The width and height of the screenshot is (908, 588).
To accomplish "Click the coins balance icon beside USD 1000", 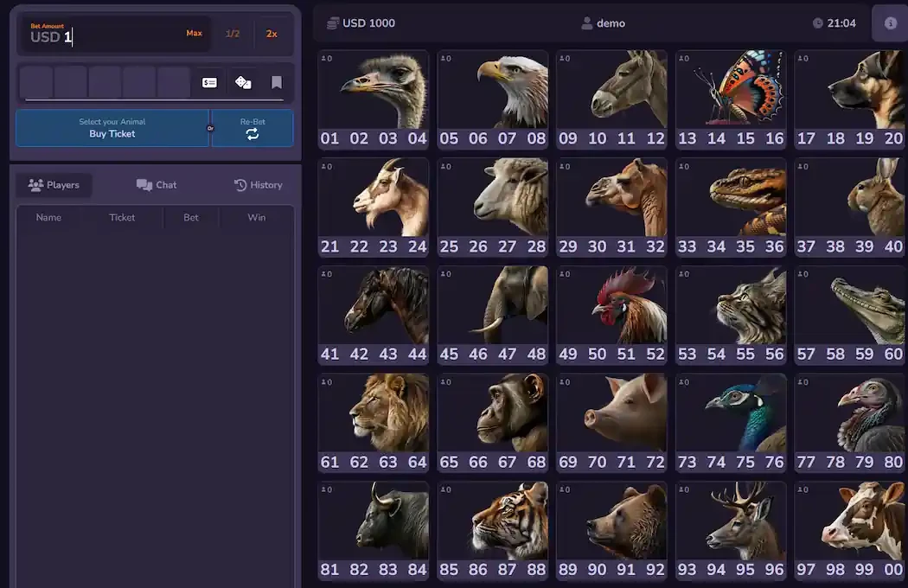I will pos(332,23).
